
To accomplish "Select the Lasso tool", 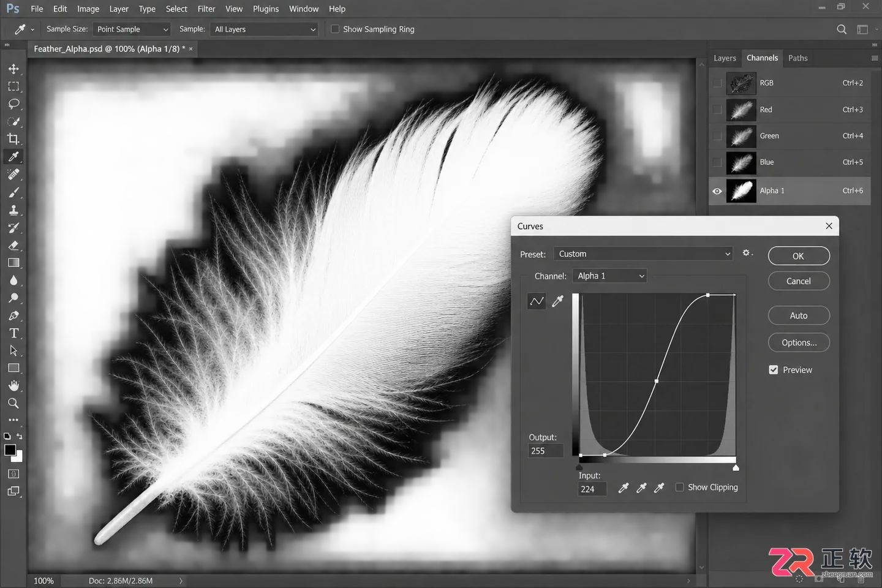I will 13,104.
